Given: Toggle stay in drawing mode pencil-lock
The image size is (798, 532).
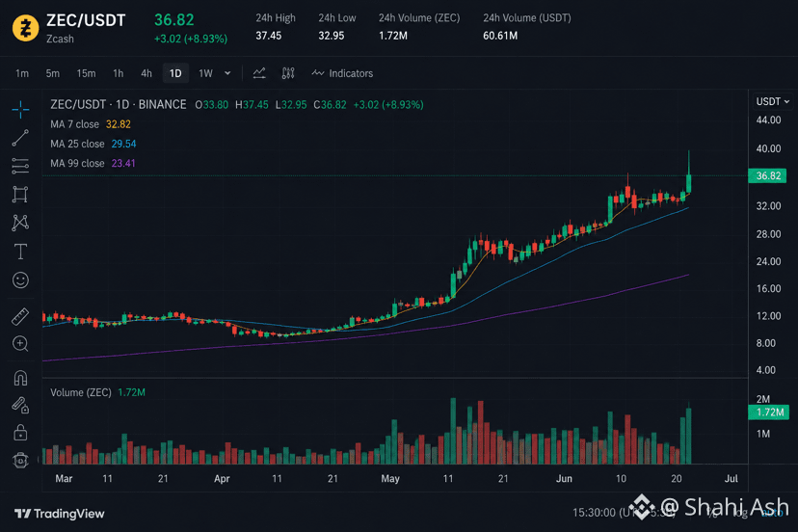Looking at the screenshot, I should pyautogui.click(x=20, y=405).
